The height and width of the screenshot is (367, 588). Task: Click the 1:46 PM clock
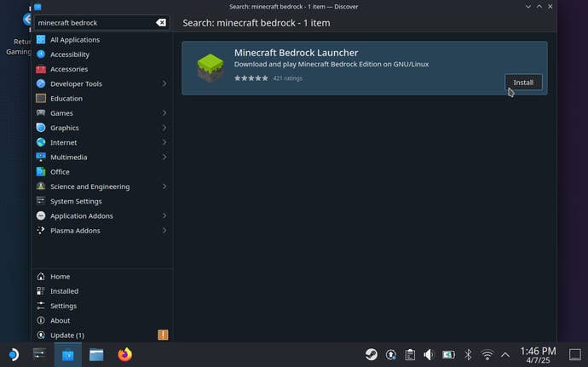click(538, 352)
